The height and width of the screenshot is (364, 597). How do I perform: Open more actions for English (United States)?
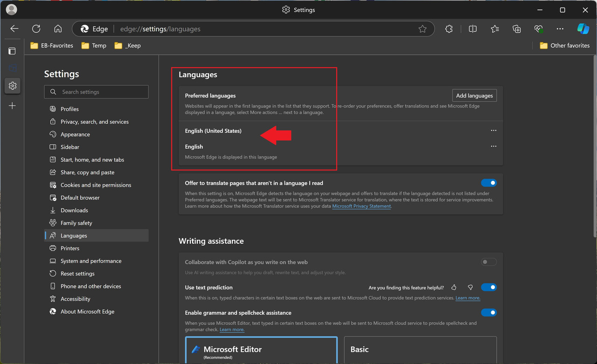pyautogui.click(x=493, y=130)
